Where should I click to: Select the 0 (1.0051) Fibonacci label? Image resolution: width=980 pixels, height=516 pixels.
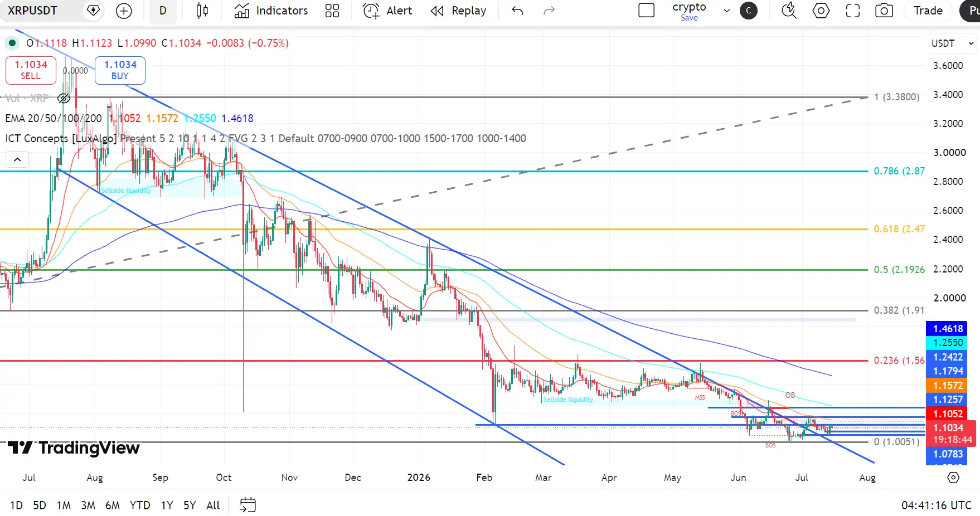click(x=896, y=442)
